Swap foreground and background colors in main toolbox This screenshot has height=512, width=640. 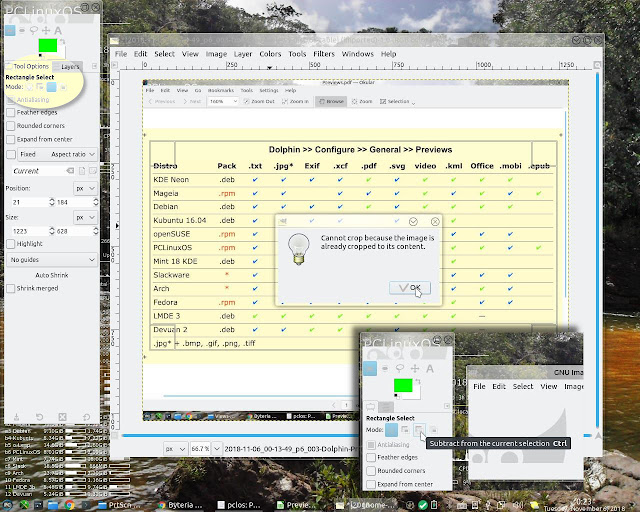point(62,41)
